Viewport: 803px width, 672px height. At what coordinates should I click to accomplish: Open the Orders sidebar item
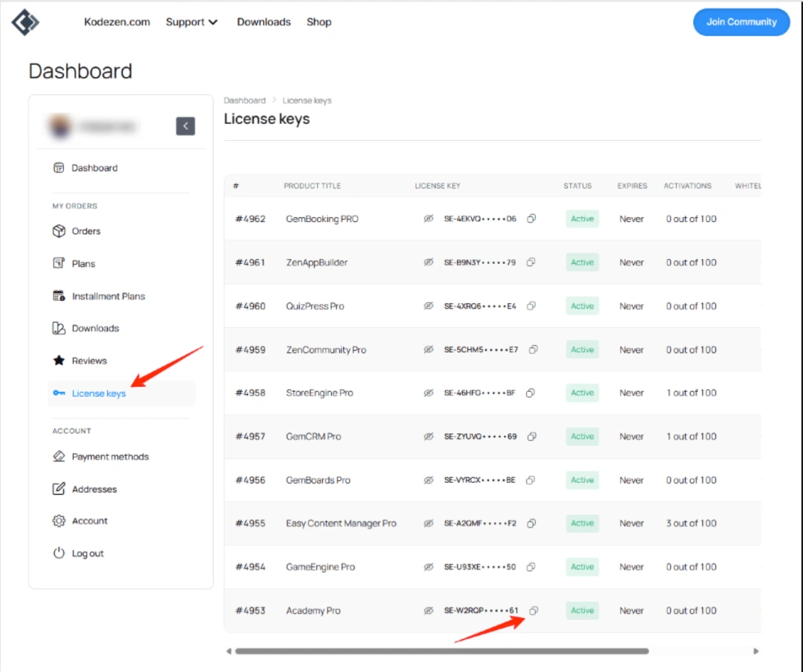(121, 231)
